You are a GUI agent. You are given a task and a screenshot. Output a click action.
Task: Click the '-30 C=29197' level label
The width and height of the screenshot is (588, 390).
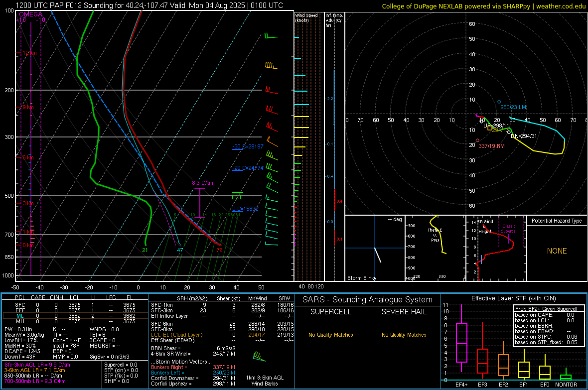[248, 146]
